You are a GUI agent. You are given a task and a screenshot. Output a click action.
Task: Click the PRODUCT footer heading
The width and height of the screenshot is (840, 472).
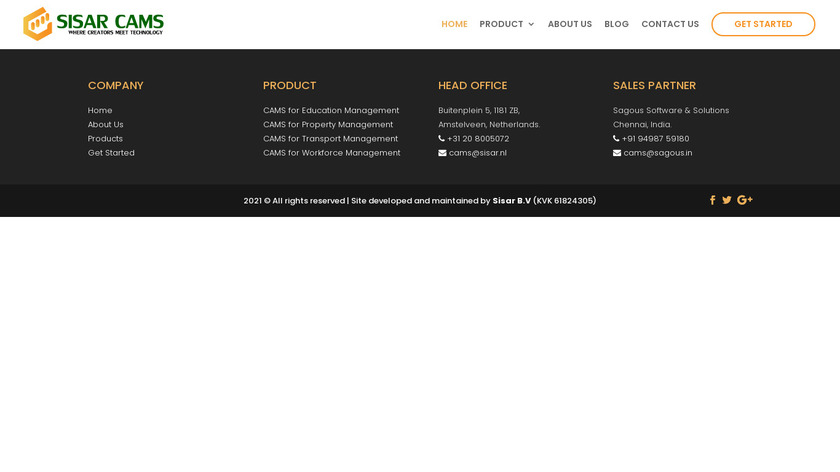[x=290, y=86]
